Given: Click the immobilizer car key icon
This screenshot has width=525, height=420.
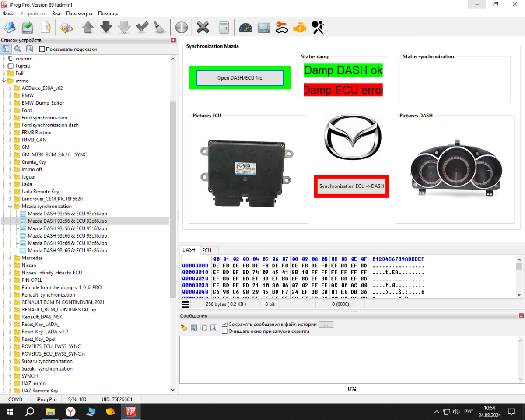Looking at the screenshot, I should (x=281, y=28).
